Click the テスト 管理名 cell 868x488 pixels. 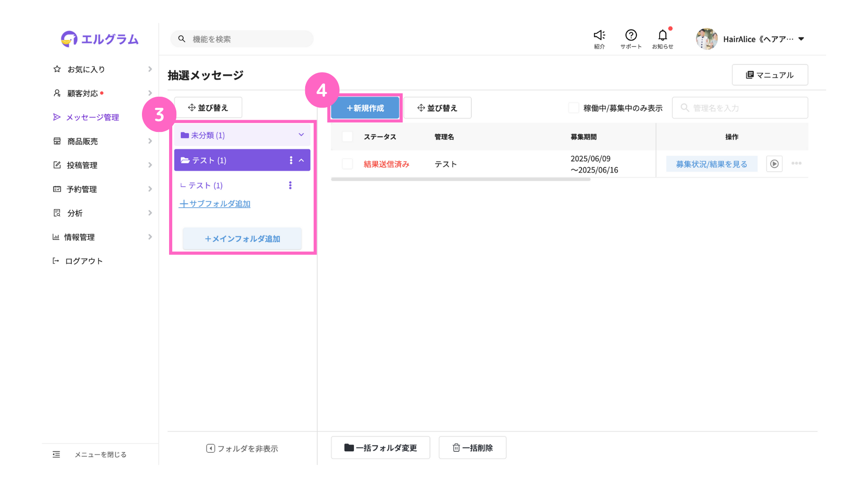pos(446,164)
